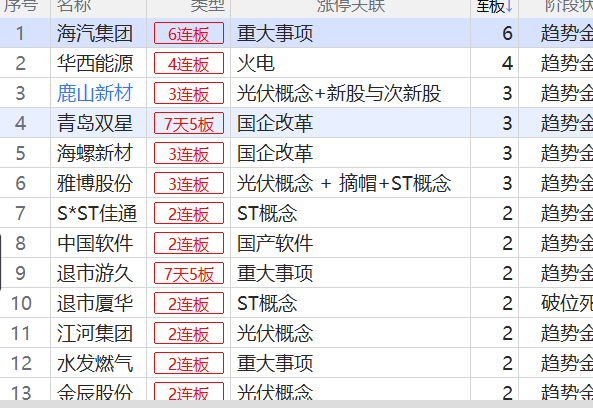
Task: Click the 6连板 badge for 海汽集团
Action: pos(189,33)
